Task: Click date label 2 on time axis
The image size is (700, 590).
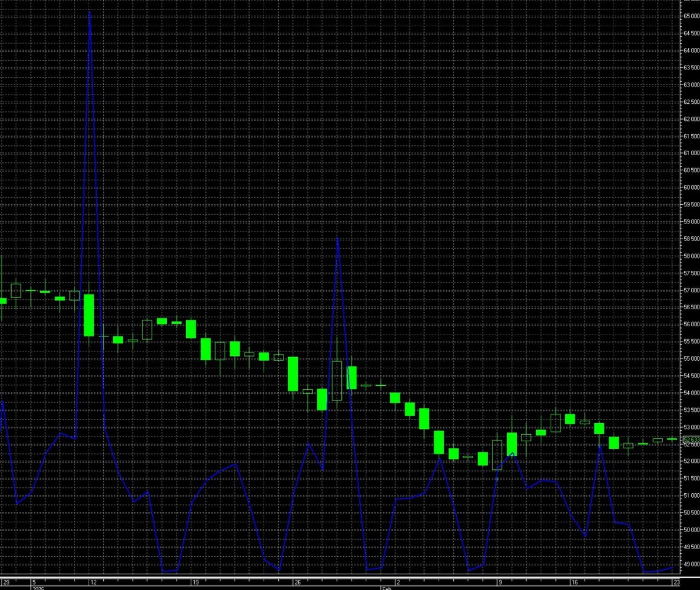Action: (398, 582)
